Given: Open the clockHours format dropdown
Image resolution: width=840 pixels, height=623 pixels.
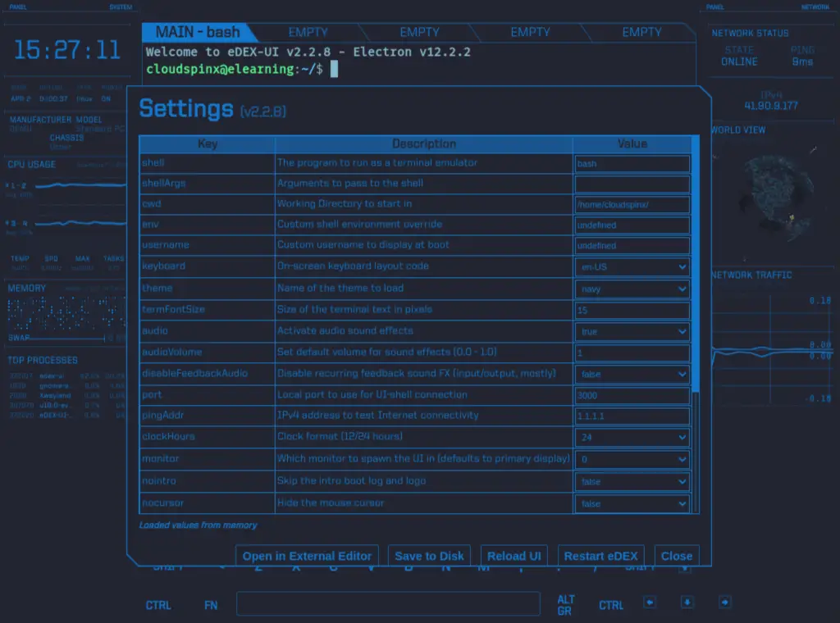Looking at the screenshot, I should (x=631, y=437).
